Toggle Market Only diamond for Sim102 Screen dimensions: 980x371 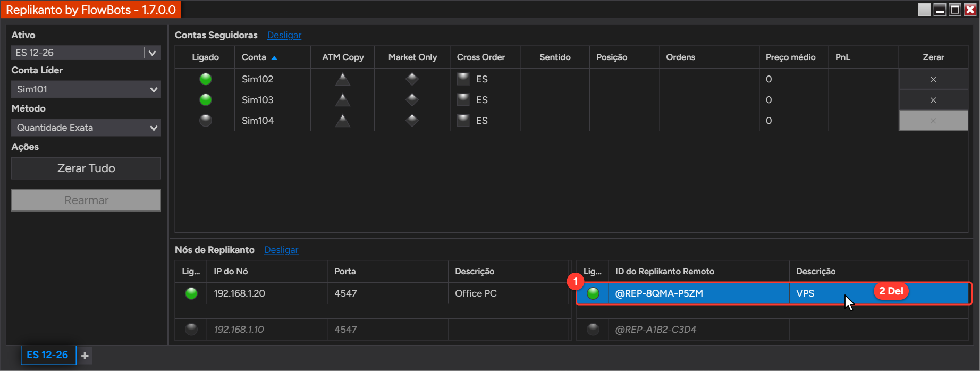click(x=412, y=79)
